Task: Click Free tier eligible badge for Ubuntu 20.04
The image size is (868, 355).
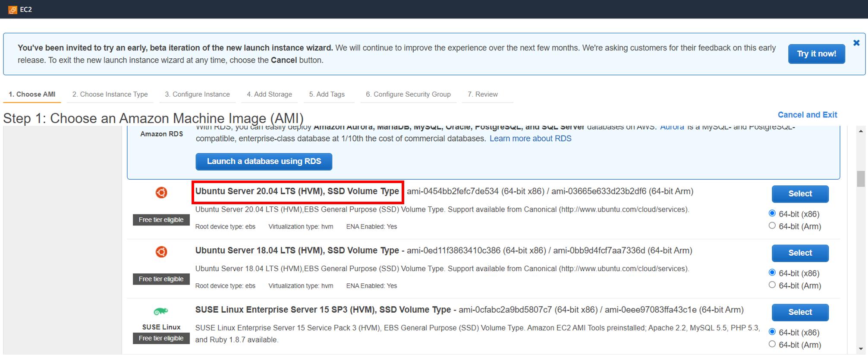Action: click(161, 220)
